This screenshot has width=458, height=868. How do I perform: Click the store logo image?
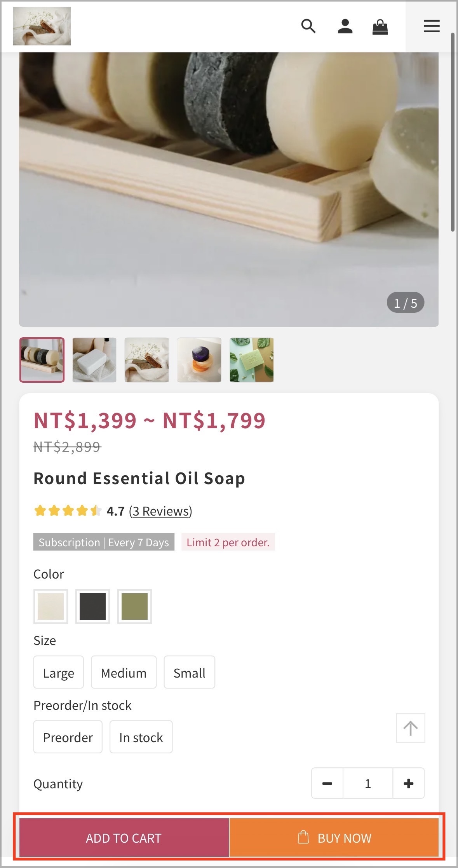click(42, 26)
